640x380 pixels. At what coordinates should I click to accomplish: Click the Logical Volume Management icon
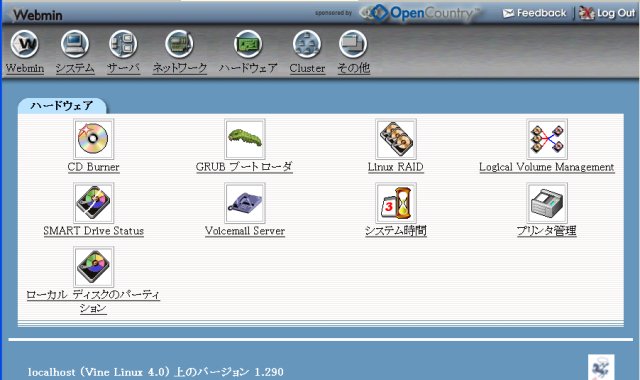[547, 139]
